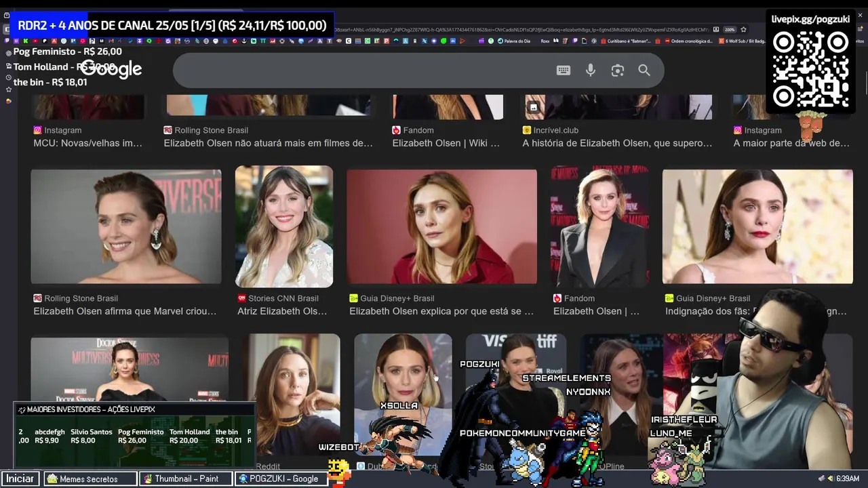Click the volume speaker tray icon

(829, 479)
